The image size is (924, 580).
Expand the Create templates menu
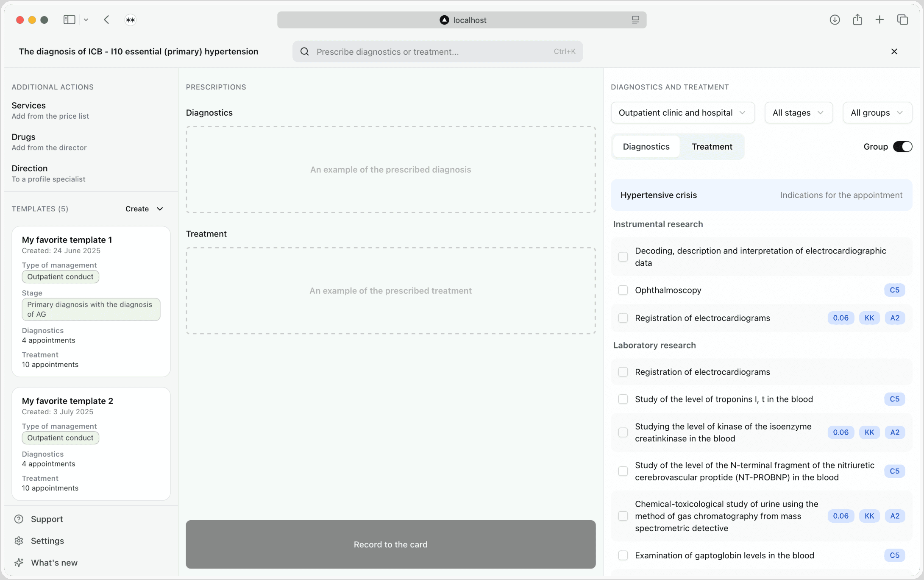144,209
